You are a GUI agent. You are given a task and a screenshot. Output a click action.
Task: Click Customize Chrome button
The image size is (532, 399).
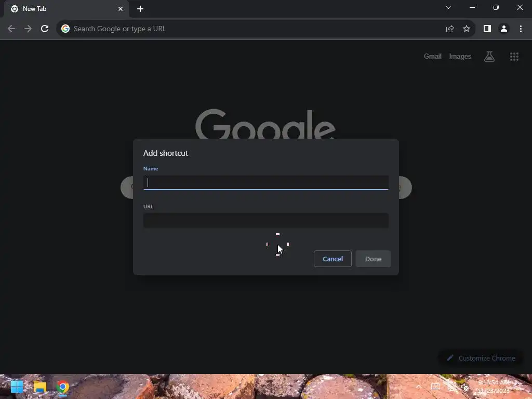tap(481, 358)
